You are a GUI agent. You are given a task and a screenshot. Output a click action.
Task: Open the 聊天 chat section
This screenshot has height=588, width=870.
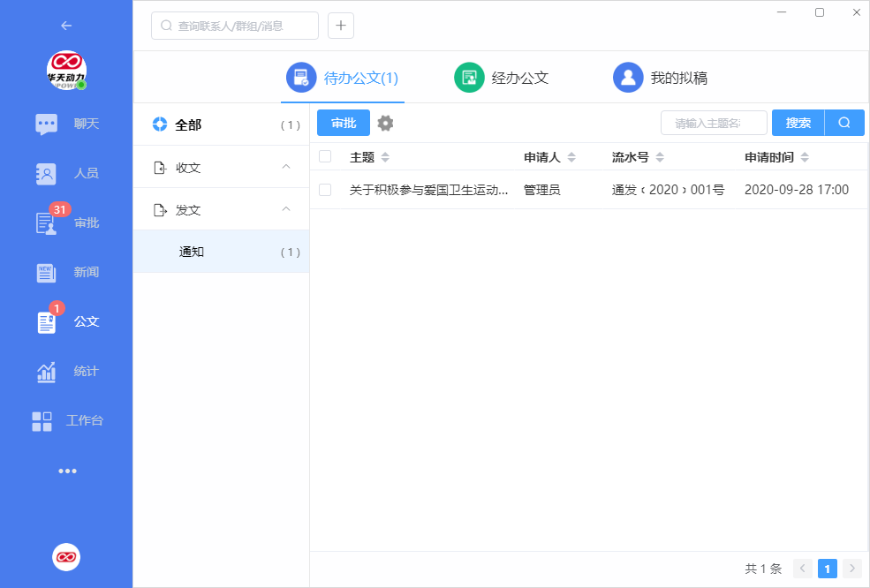coord(66,124)
